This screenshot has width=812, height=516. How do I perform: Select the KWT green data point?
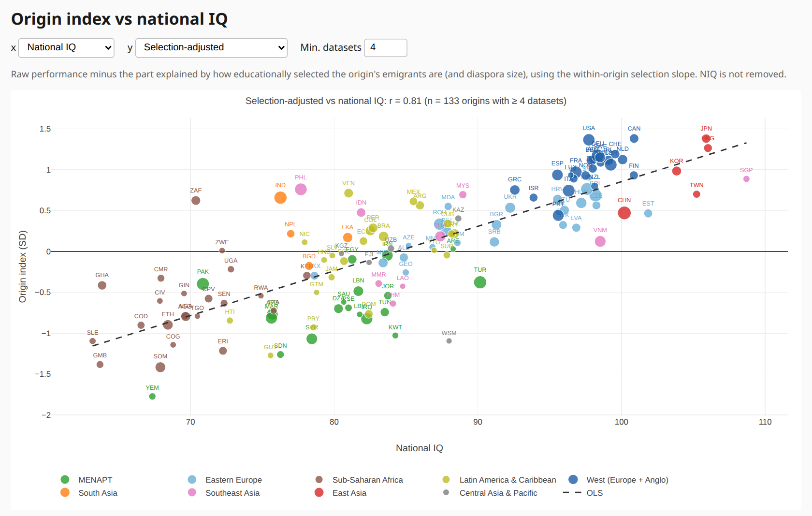[x=395, y=336]
